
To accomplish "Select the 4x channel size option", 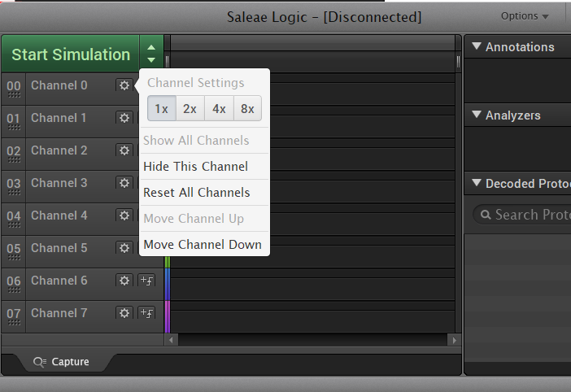I will (x=219, y=108).
